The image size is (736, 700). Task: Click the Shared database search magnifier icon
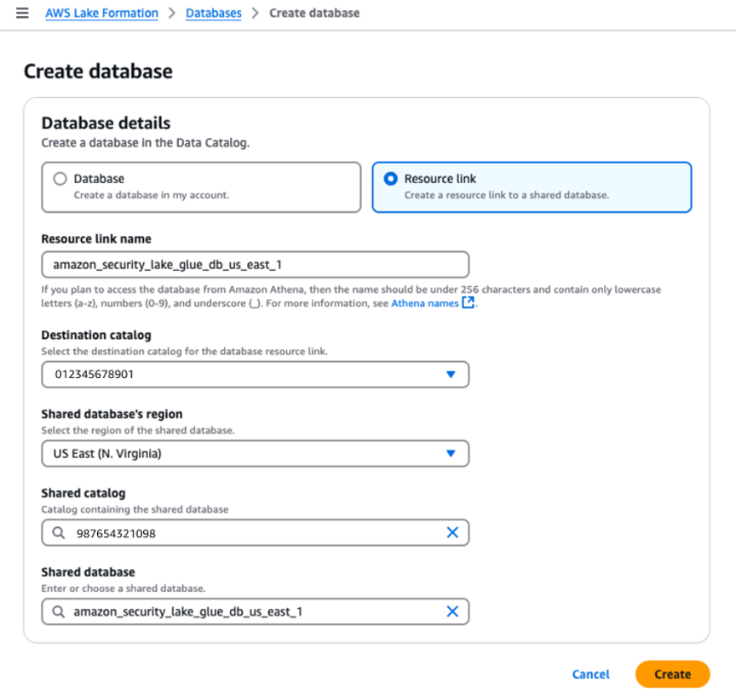[59, 611]
